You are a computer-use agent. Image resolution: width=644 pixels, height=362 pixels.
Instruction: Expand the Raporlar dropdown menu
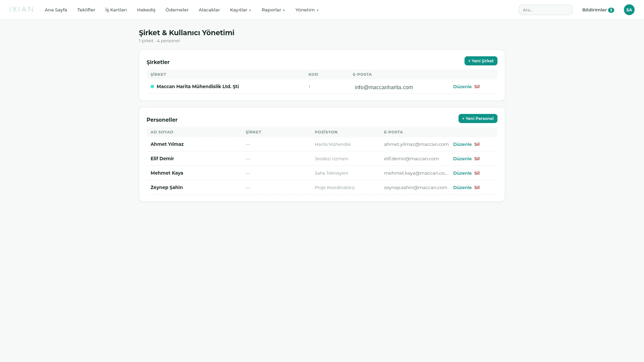coord(273,10)
